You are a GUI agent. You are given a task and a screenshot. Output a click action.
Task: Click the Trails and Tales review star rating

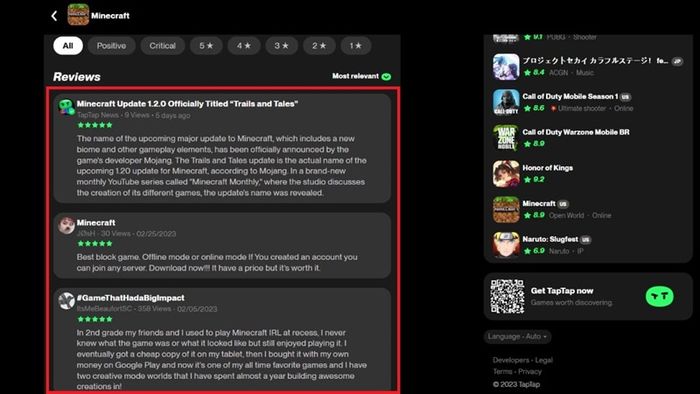click(x=95, y=125)
